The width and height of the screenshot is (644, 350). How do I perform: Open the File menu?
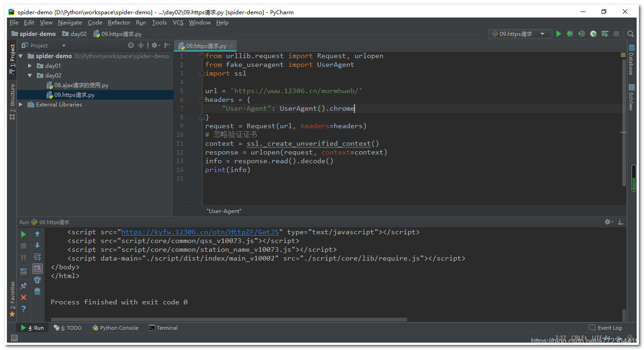point(14,22)
